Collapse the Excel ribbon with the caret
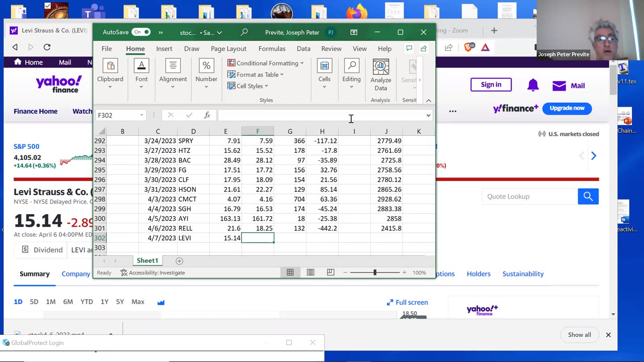This screenshot has width=644, height=362. point(429,101)
